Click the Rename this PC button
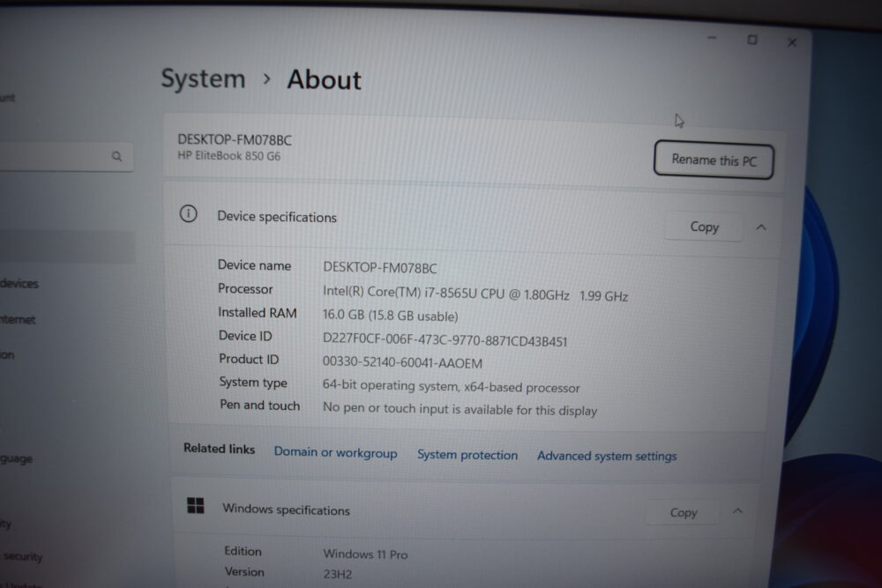Image resolution: width=882 pixels, height=588 pixels. click(x=714, y=160)
